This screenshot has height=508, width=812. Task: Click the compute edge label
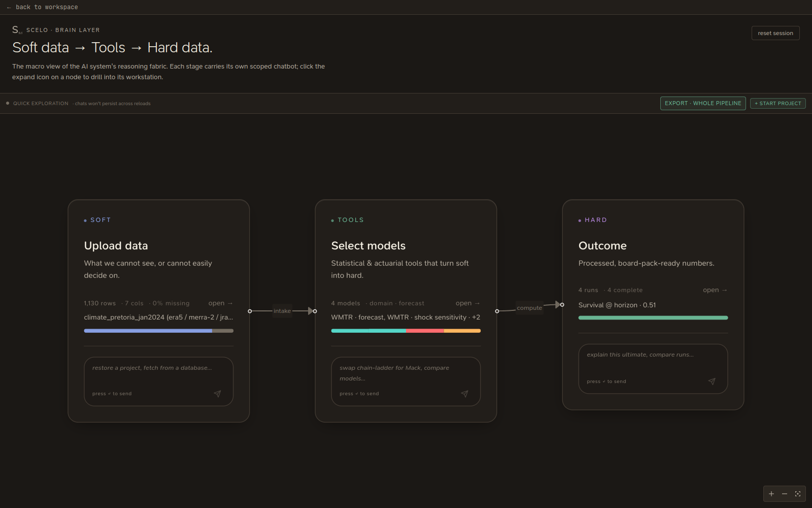529,308
